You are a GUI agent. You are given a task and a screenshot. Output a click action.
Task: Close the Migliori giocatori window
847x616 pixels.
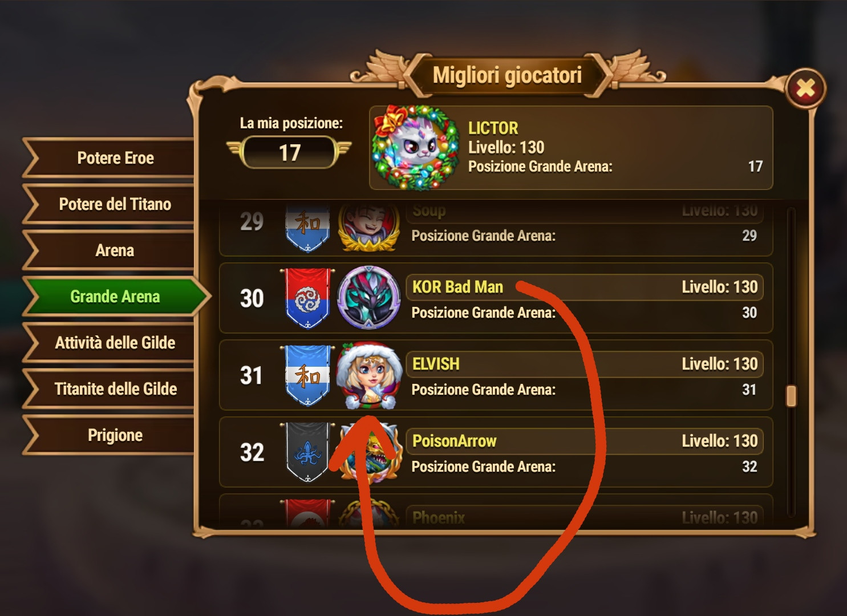(x=805, y=88)
